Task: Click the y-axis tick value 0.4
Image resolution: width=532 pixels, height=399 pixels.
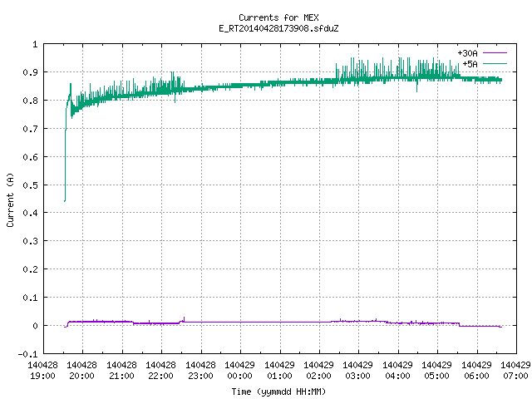Action: click(x=30, y=213)
